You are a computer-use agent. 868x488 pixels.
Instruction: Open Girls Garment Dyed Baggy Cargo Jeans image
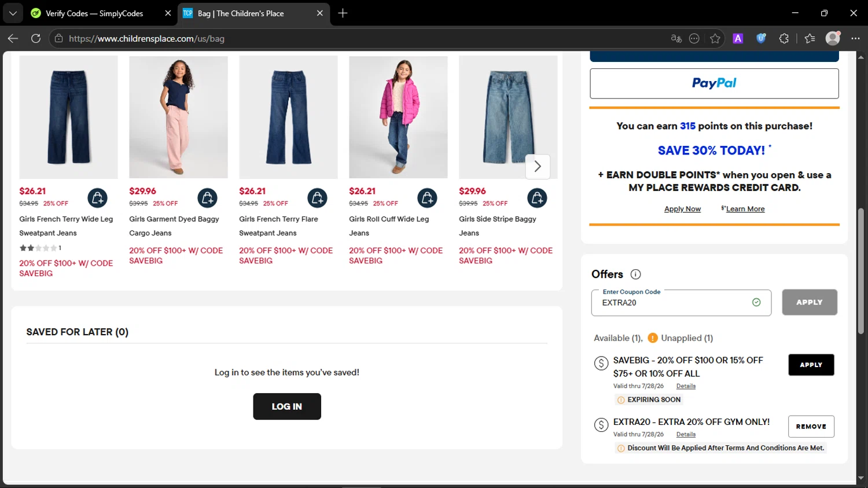pyautogui.click(x=178, y=117)
